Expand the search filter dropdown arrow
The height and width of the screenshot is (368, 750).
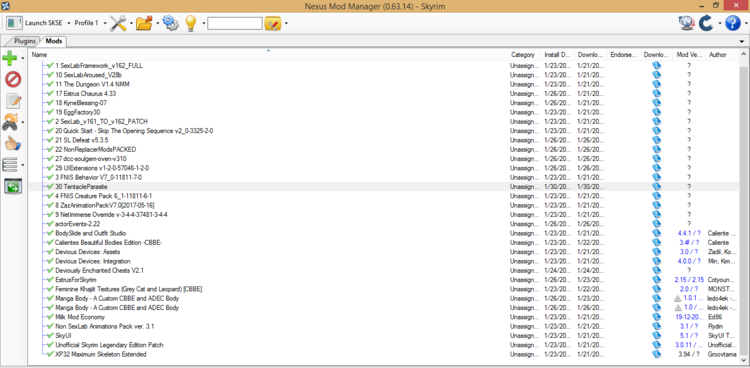pos(286,23)
